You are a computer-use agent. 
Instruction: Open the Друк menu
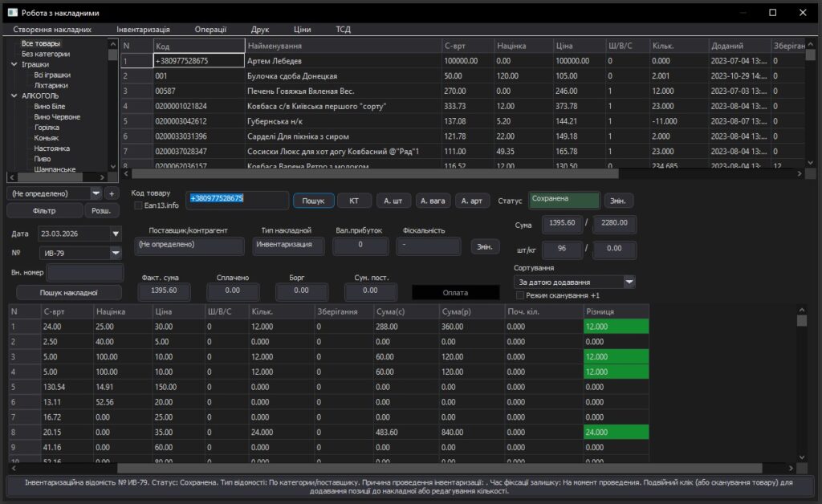(260, 30)
